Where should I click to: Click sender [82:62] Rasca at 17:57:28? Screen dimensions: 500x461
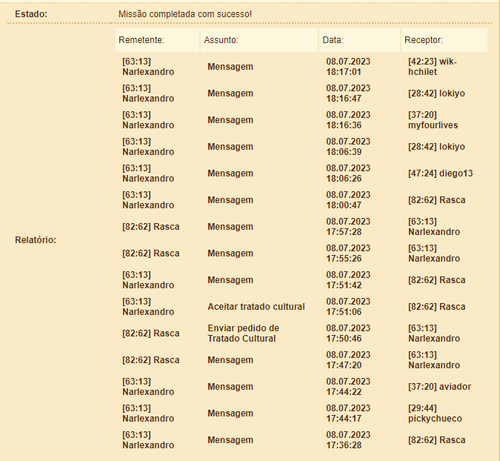(x=151, y=227)
